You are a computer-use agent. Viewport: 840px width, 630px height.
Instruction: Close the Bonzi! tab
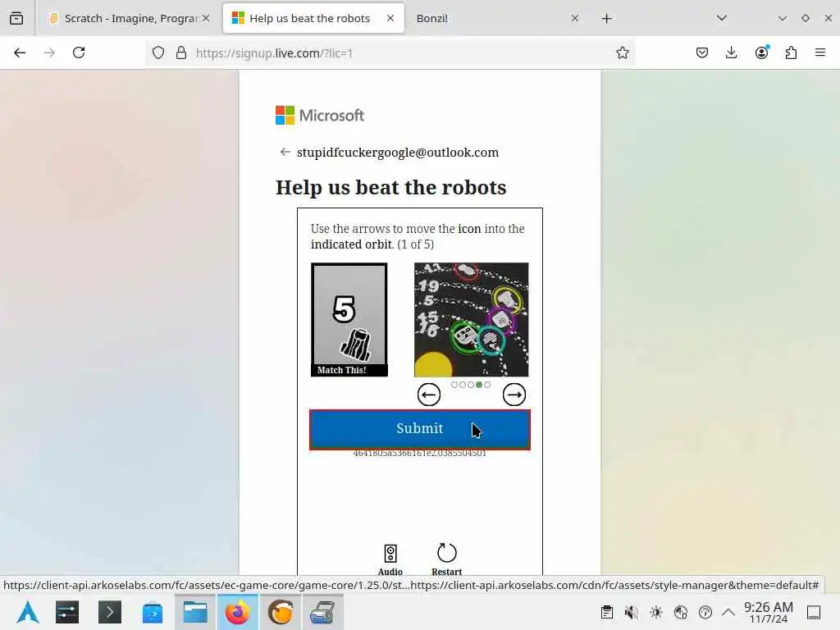(575, 18)
